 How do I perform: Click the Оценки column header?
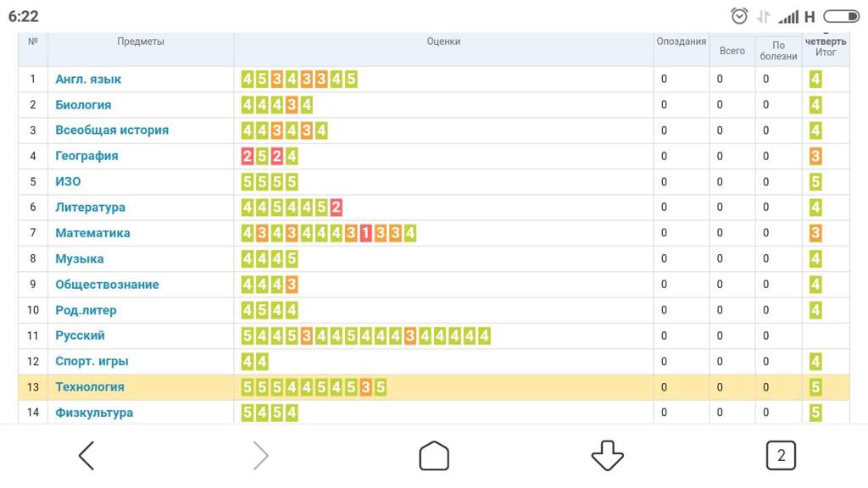(443, 42)
